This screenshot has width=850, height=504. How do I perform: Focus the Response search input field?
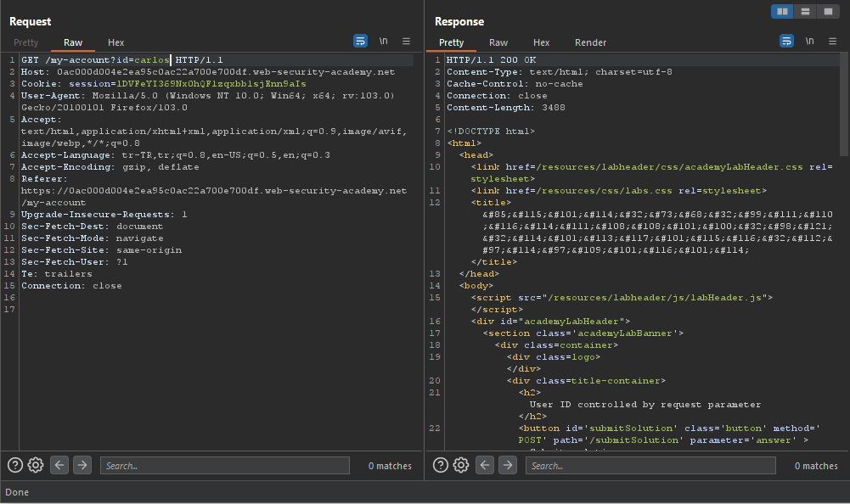[x=650, y=466]
